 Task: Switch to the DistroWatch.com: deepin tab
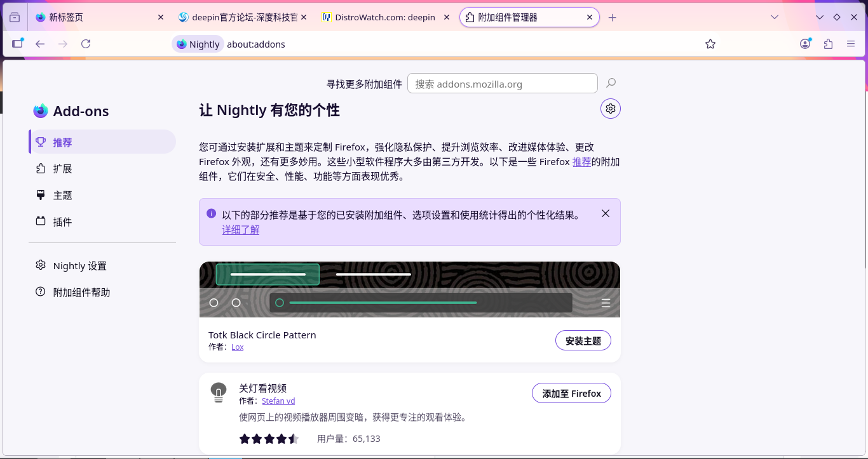click(x=385, y=18)
